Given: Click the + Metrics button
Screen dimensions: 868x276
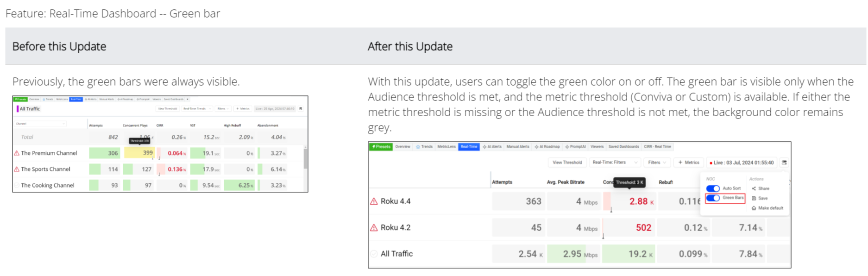Looking at the screenshot, I should click(689, 163).
